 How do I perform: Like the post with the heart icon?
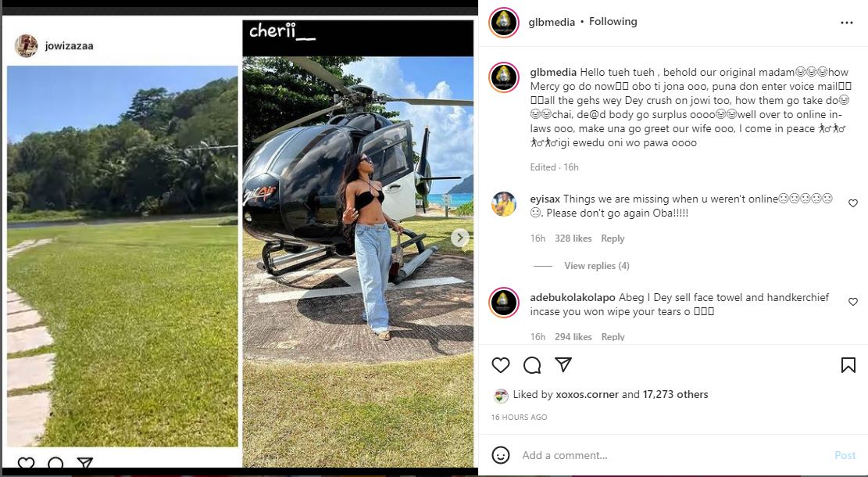coord(501,365)
